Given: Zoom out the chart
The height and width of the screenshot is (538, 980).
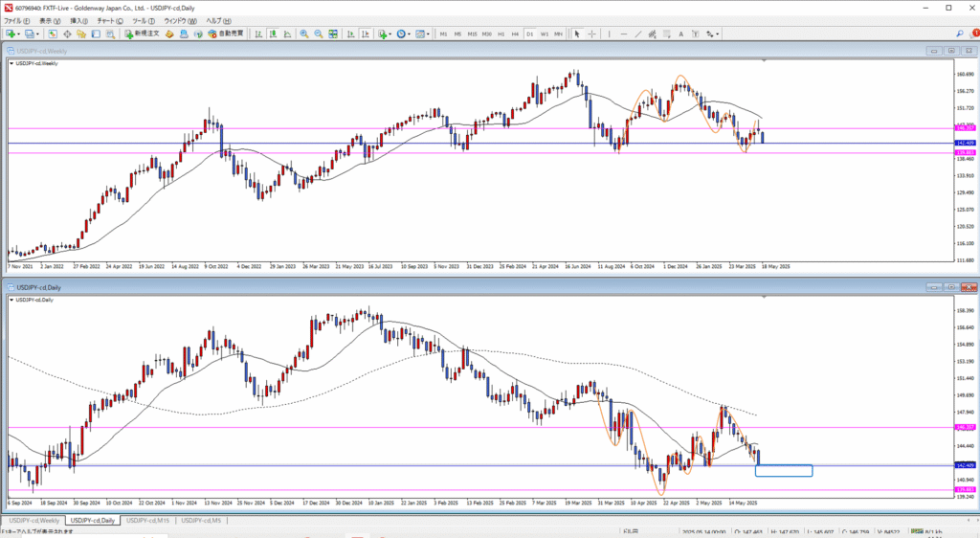Looking at the screenshot, I should [x=318, y=34].
